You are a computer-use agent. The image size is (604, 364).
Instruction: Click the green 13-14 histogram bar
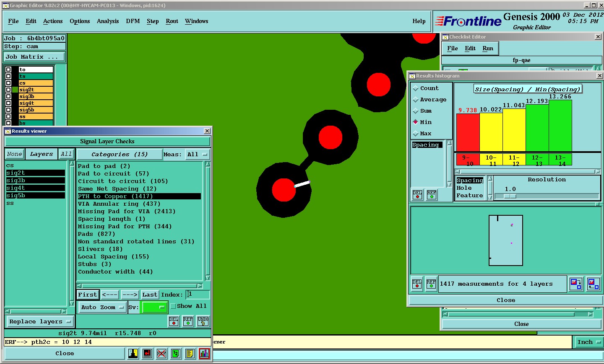click(x=560, y=126)
